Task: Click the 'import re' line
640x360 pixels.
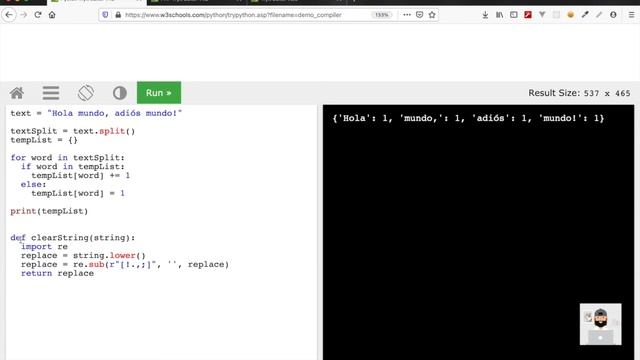Action: pos(44,247)
